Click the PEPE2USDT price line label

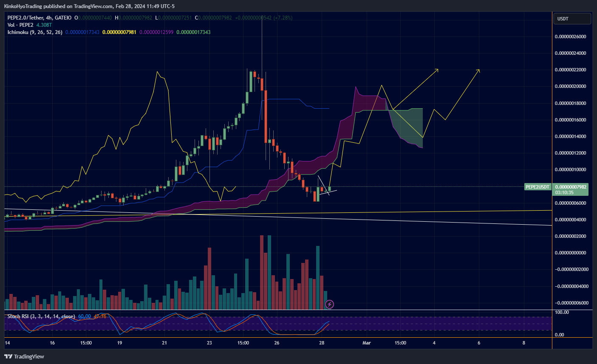[538, 187]
